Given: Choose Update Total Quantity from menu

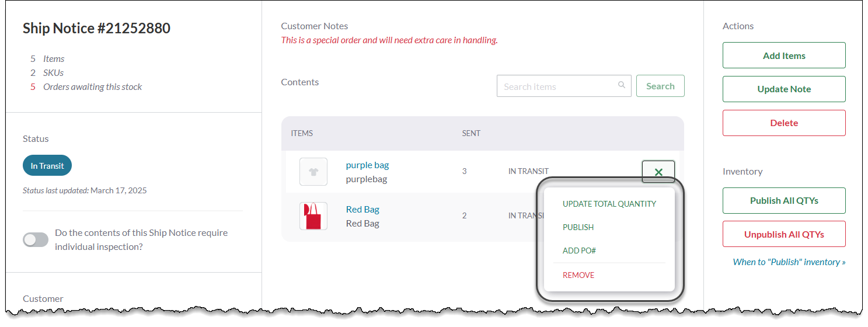Looking at the screenshot, I should (x=609, y=204).
